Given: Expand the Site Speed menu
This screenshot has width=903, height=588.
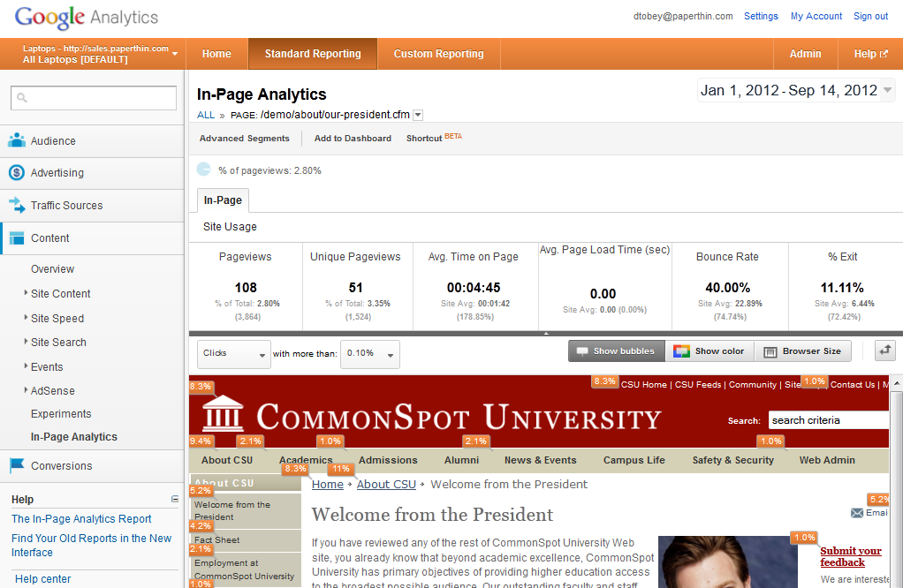Looking at the screenshot, I should tap(57, 318).
